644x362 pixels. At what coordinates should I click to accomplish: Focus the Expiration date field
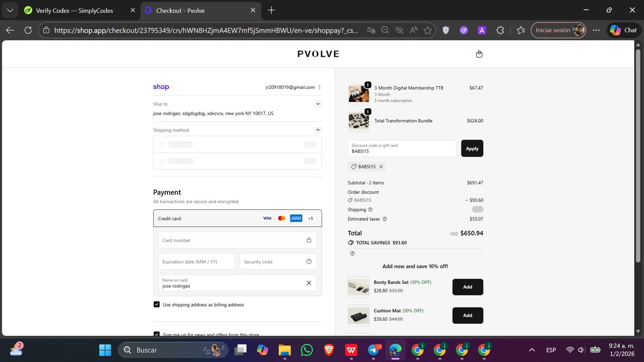point(197,262)
